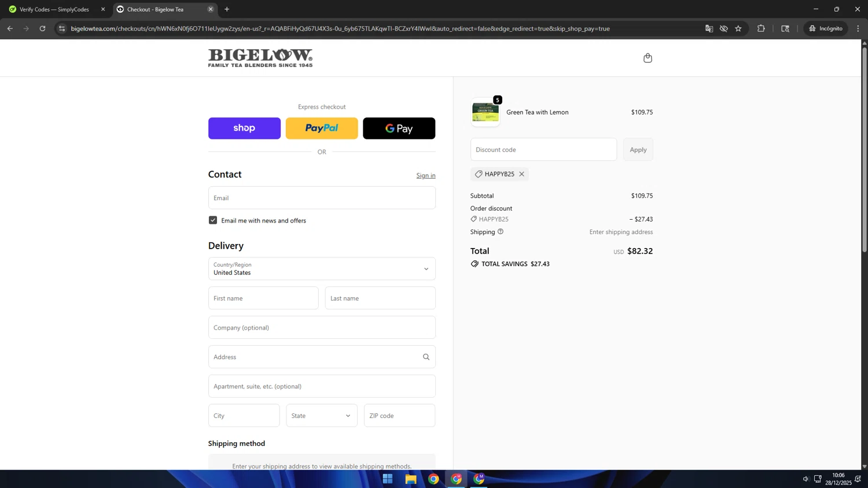Open the Incógnito profile indicator

pos(826,28)
